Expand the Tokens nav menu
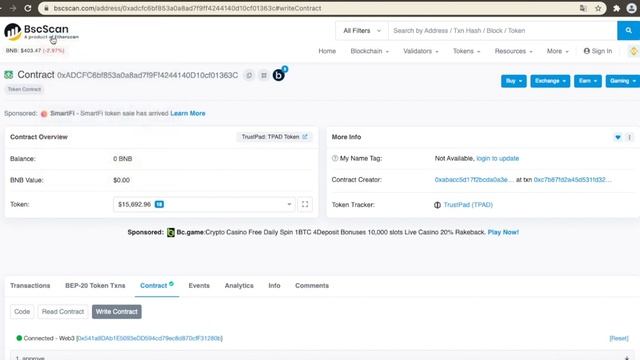 [x=466, y=51]
